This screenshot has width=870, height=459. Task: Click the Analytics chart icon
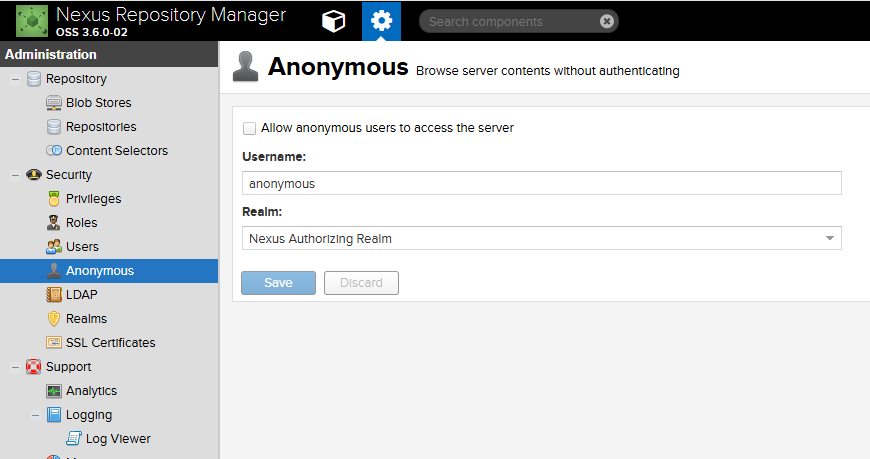pyautogui.click(x=54, y=391)
